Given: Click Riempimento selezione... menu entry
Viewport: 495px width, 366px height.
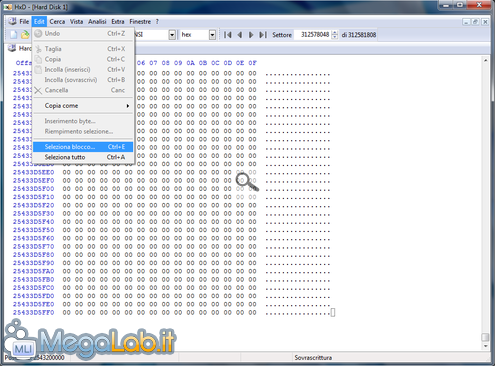Looking at the screenshot, I should pyautogui.click(x=83, y=131).
